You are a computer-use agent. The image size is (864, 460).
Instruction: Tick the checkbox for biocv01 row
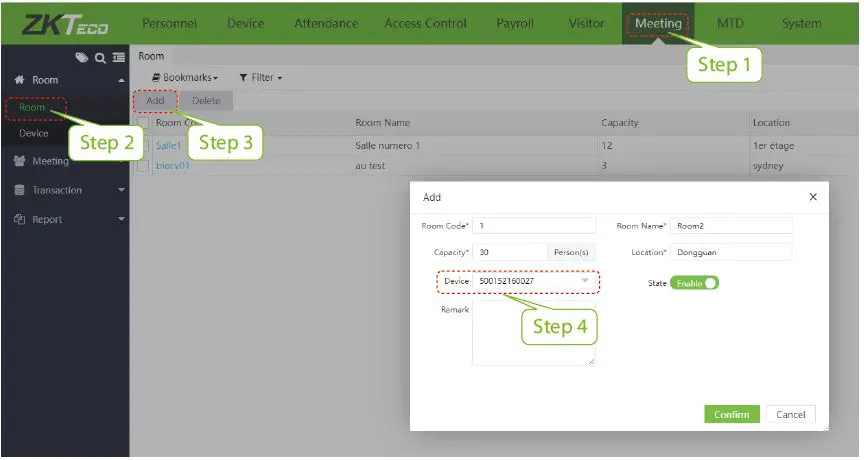coord(143,166)
